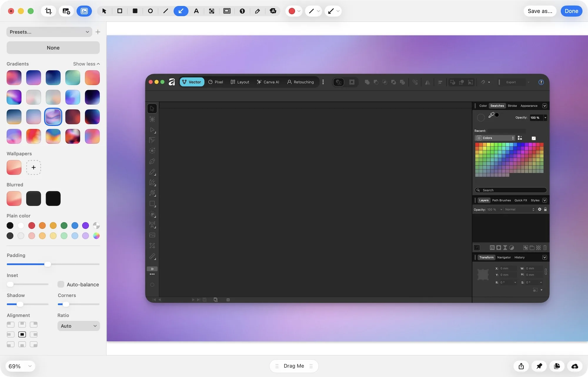
Task: Select the pen highlighter tool
Action: (x=258, y=11)
